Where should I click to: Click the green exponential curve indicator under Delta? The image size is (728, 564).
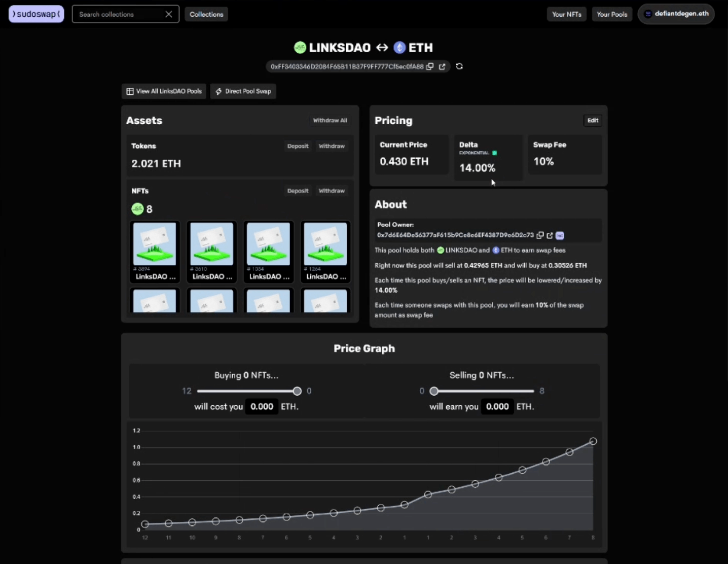[x=495, y=153]
